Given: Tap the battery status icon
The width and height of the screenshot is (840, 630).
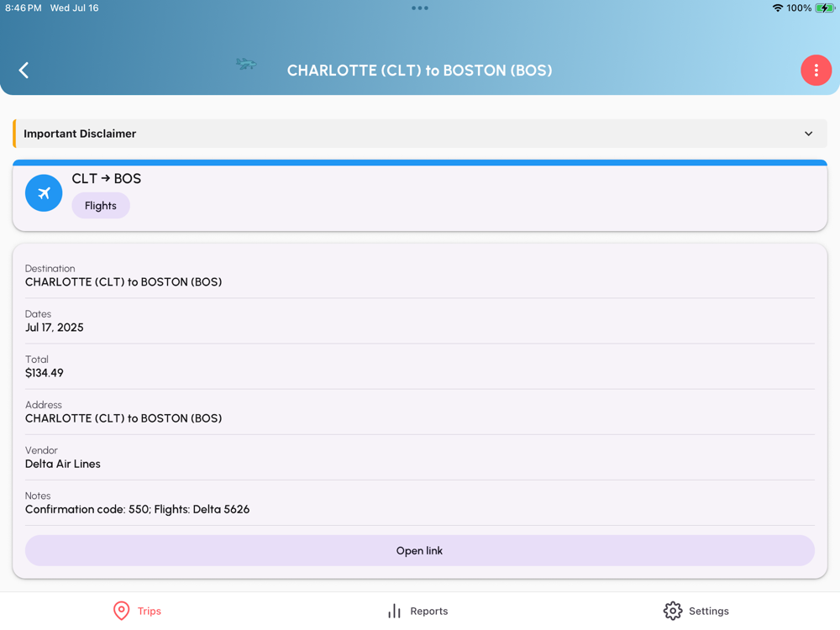Looking at the screenshot, I should (x=825, y=8).
